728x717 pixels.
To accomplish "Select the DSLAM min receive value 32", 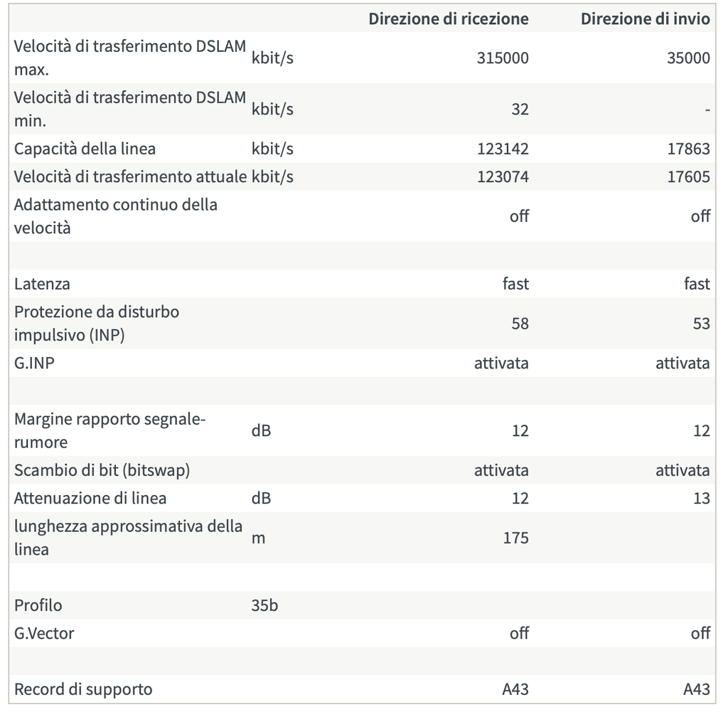I will [520, 109].
